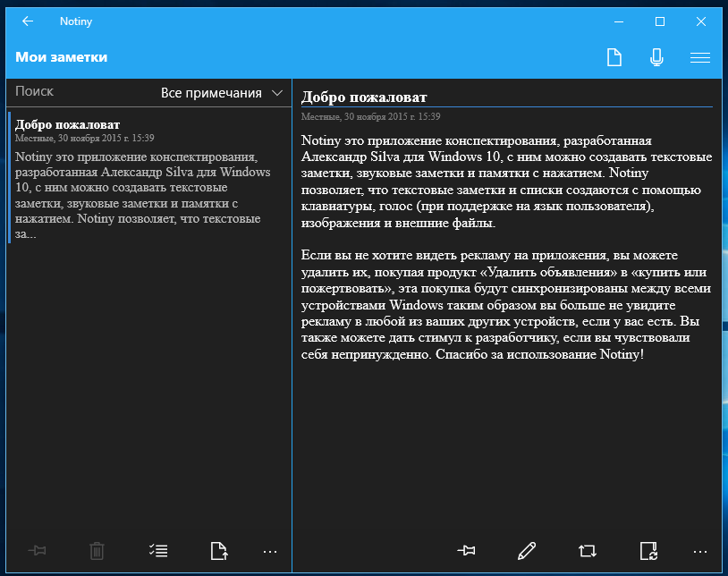This screenshot has height=576, width=728.
Task: Select the Добро пожаловат note in list
Action: click(149, 177)
